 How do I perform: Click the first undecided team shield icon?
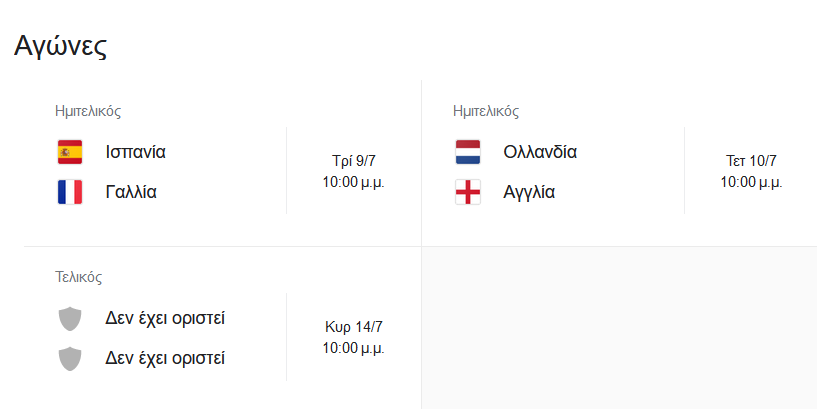[70, 319]
